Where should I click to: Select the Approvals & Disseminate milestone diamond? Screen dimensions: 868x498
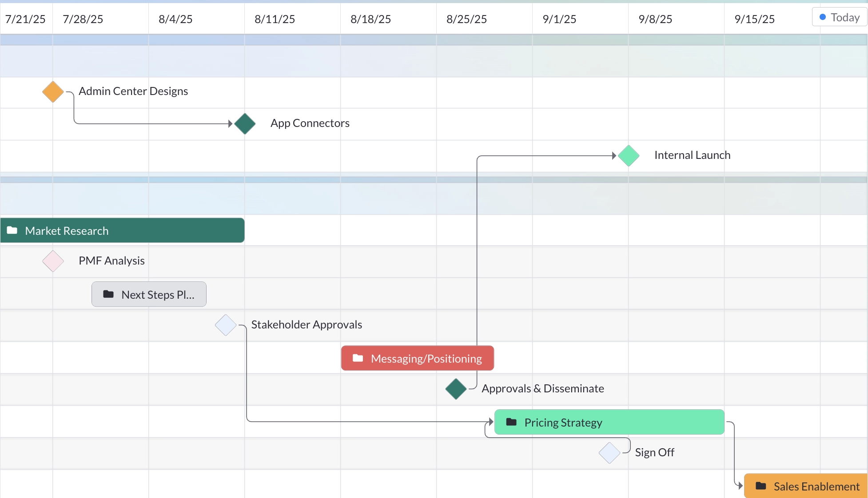456,389
